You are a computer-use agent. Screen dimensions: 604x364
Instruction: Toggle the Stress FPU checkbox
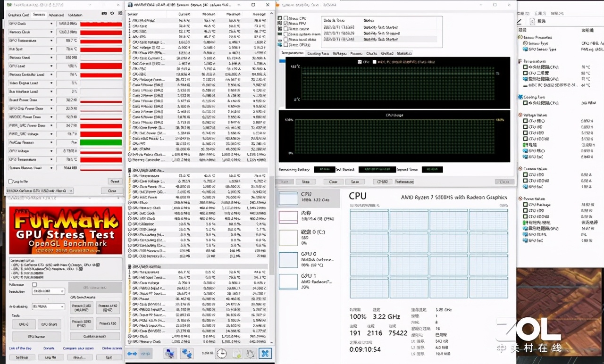tap(286, 24)
